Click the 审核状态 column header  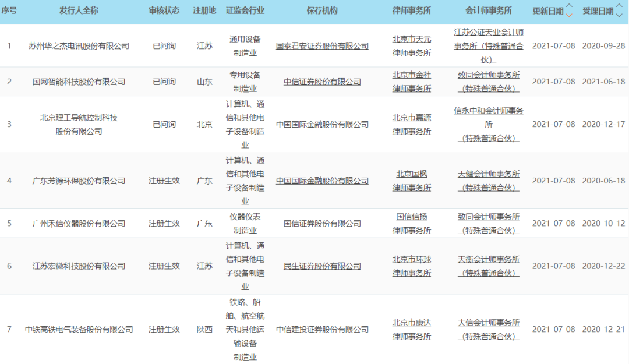[x=164, y=11]
